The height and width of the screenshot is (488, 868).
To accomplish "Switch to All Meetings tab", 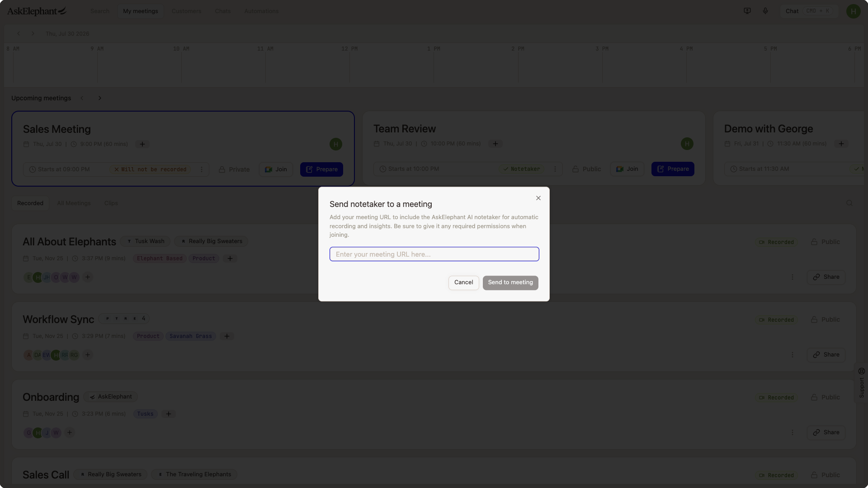I will 74,203.
